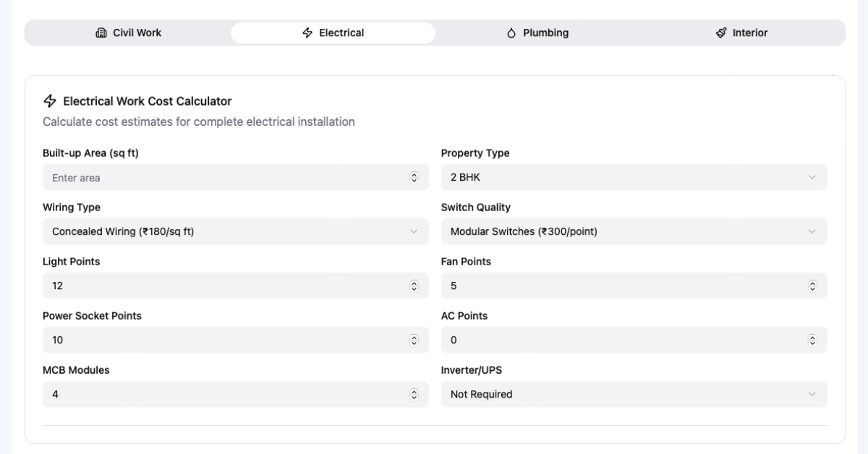The width and height of the screenshot is (868, 454).
Task: Click the lightning icon beside calculator title
Action: coord(50,101)
